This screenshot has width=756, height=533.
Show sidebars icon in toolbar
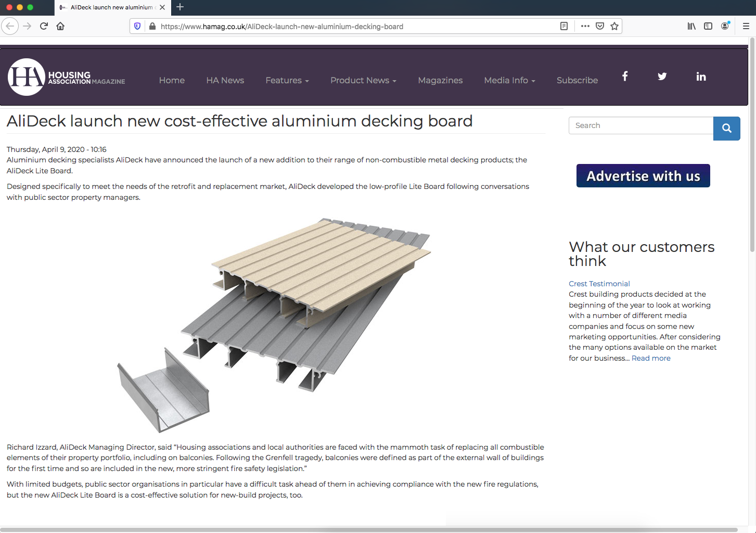[708, 26]
